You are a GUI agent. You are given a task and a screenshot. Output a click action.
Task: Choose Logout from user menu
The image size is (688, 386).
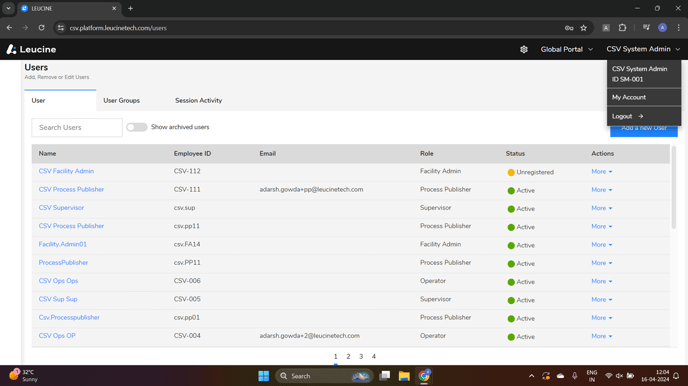coord(644,116)
